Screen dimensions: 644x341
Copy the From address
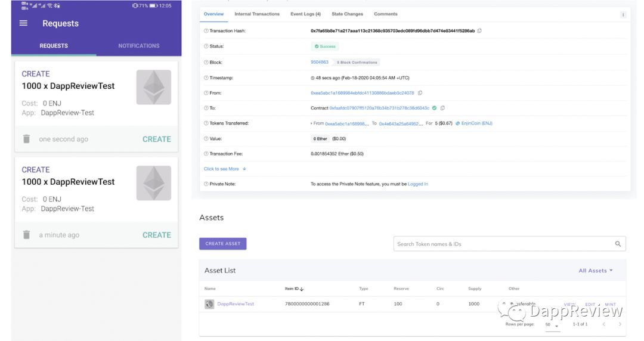(x=420, y=93)
